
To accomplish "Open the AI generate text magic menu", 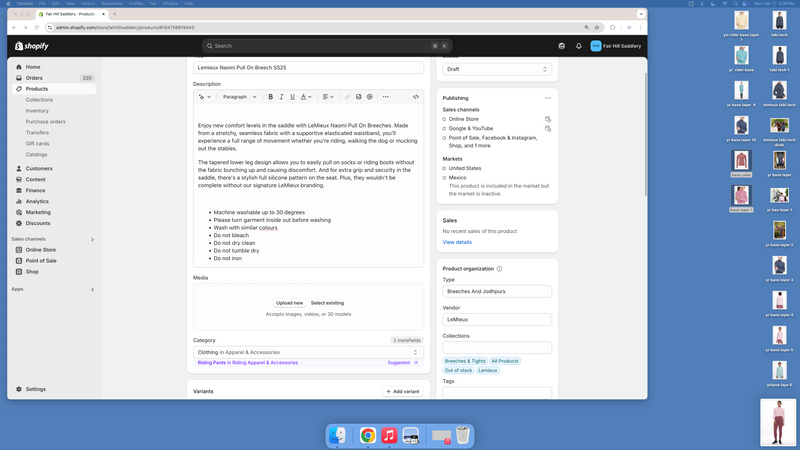I will (x=205, y=97).
